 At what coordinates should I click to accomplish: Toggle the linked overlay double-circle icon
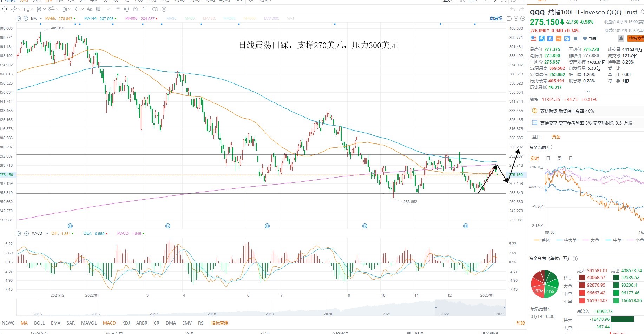click(x=155, y=9)
